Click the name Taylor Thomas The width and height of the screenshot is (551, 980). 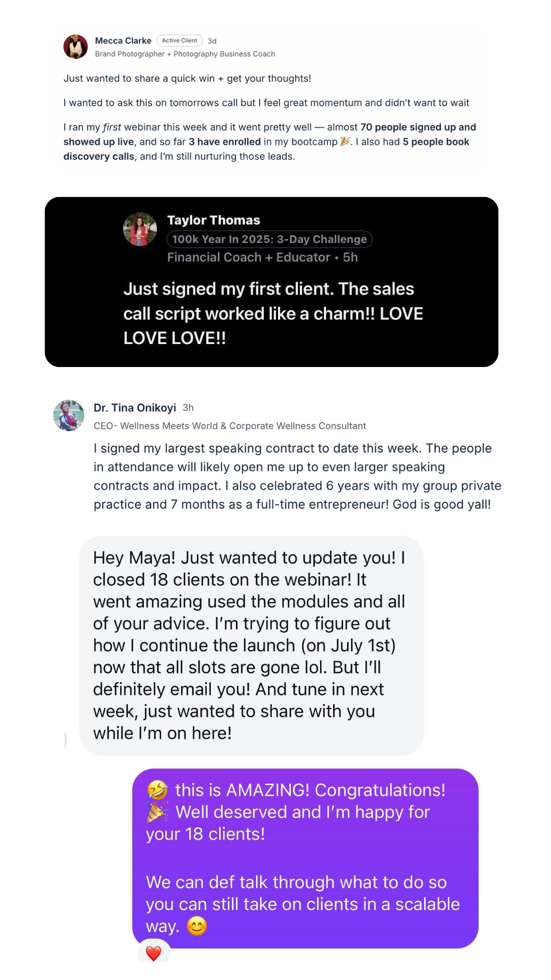[214, 220]
